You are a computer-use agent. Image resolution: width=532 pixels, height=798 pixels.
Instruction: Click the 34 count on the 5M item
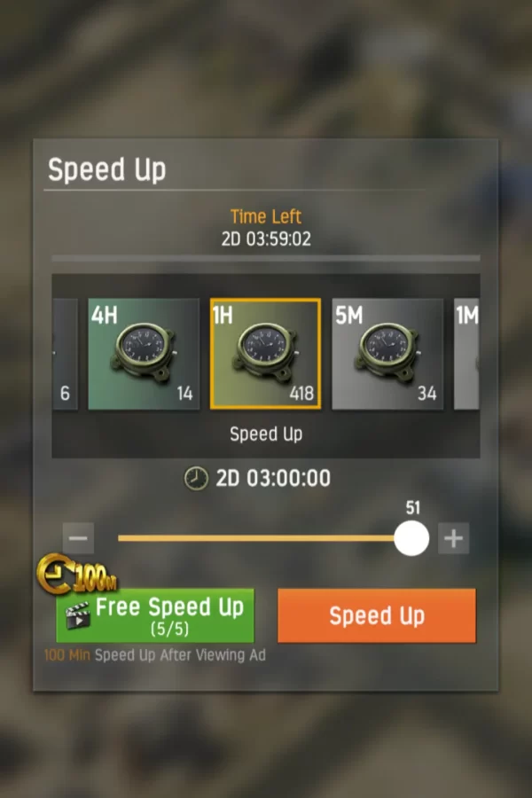tap(427, 394)
